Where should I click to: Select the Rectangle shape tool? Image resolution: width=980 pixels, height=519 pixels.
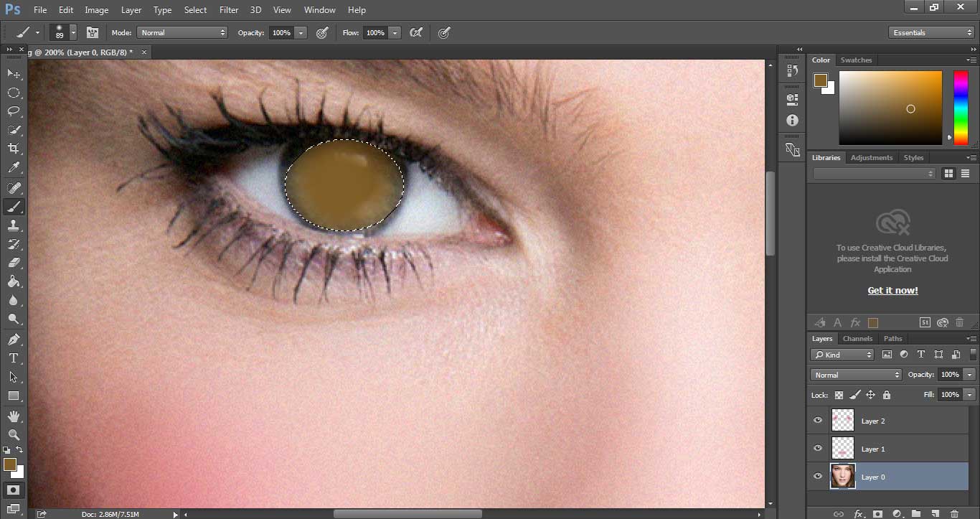click(14, 396)
